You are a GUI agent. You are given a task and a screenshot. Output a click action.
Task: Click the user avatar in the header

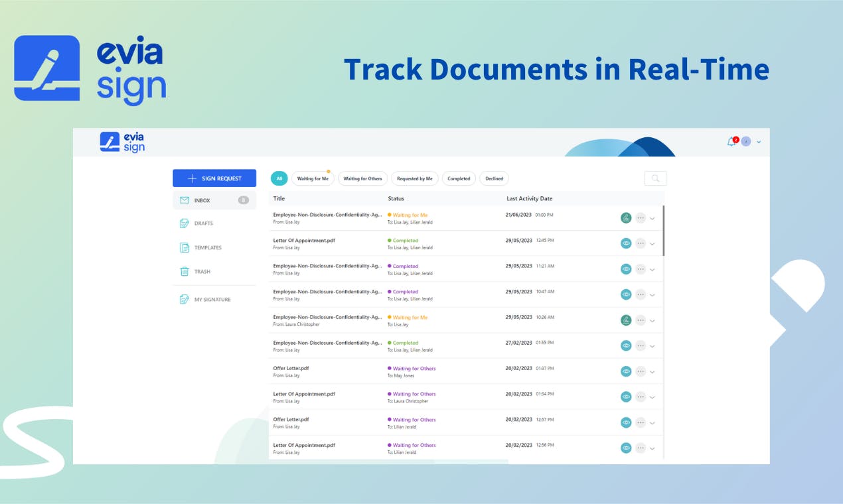coord(746,141)
